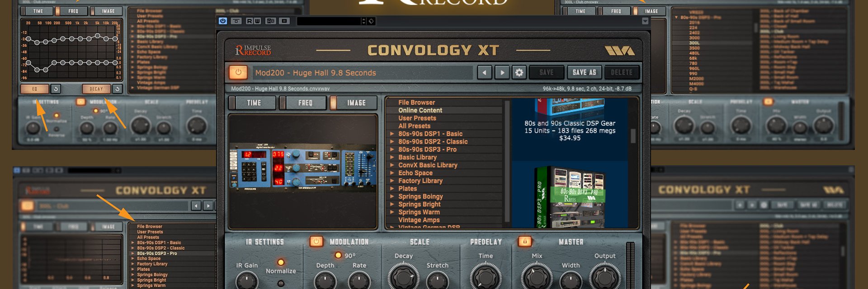The height and width of the screenshot is (289, 868).
Task: Switch to the Freq tab
Action: tap(303, 103)
